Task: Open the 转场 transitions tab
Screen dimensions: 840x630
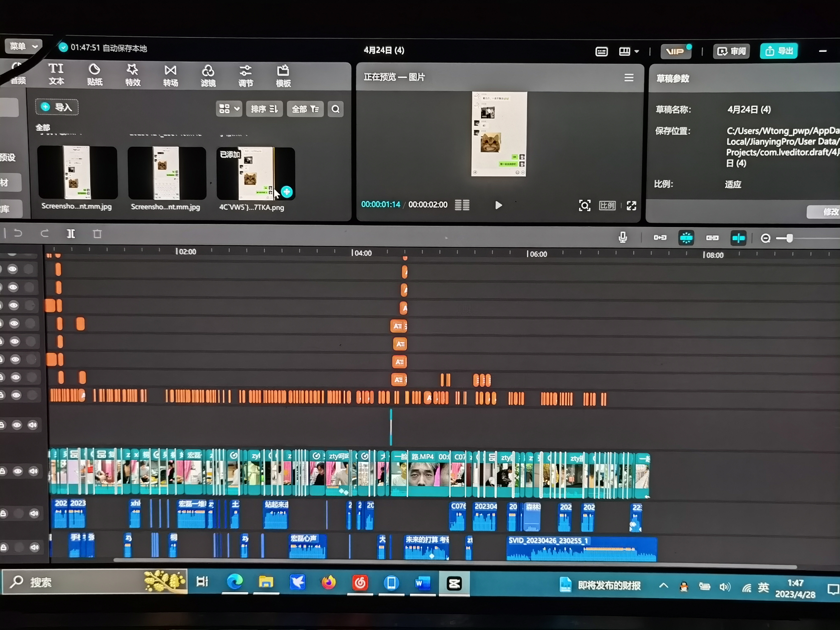Action: pyautogui.click(x=170, y=75)
